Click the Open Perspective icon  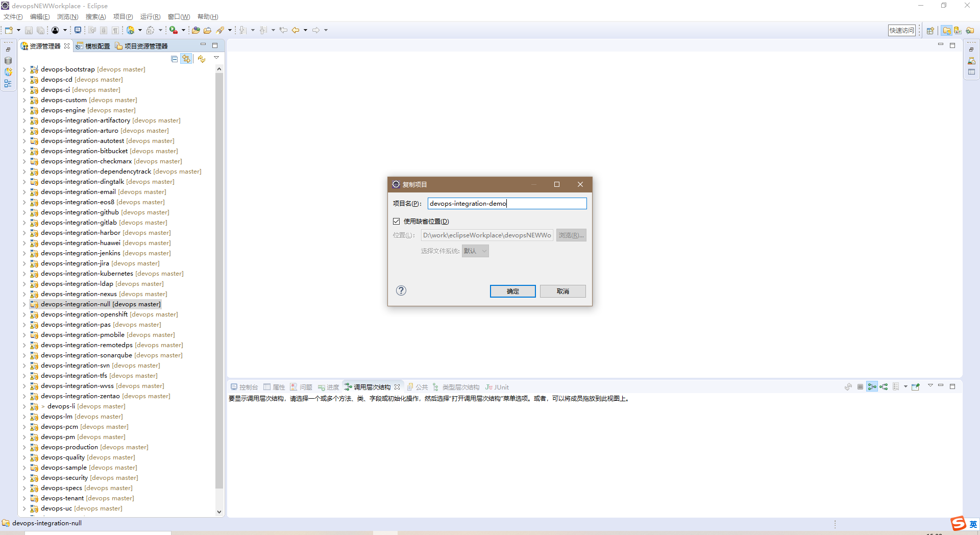[930, 31]
